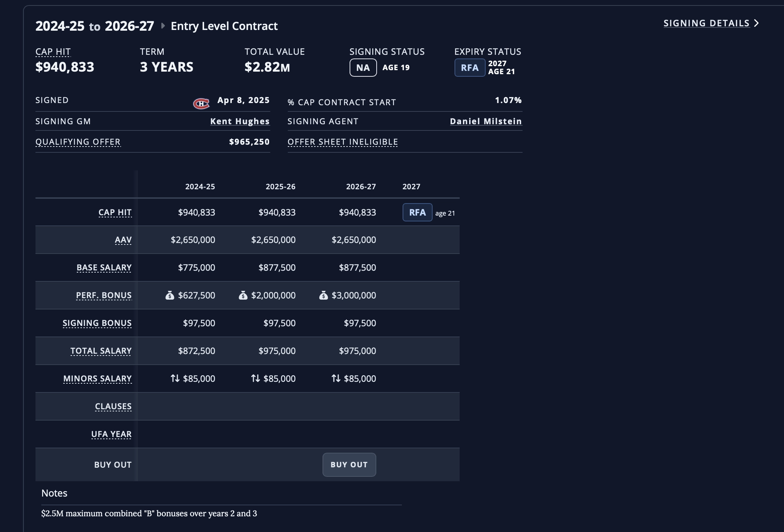The image size is (784, 532).
Task: Open Kent Hughes signing GM link
Action: [240, 121]
